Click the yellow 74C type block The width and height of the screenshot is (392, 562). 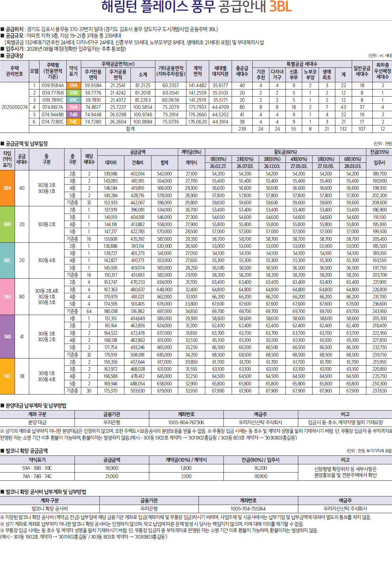click(x=7, y=376)
